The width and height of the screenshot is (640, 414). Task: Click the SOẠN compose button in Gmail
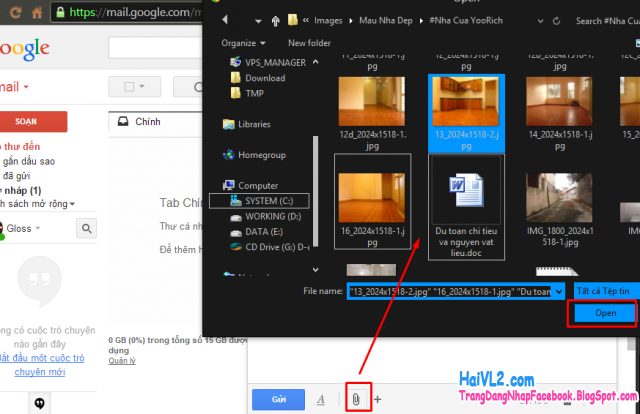coord(33,122)
